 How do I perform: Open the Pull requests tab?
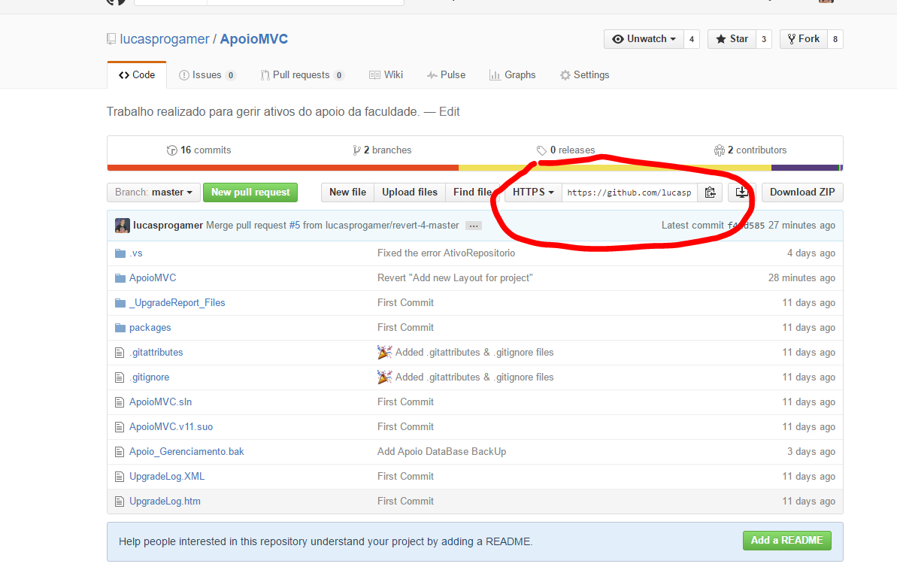tap(302, 75)
